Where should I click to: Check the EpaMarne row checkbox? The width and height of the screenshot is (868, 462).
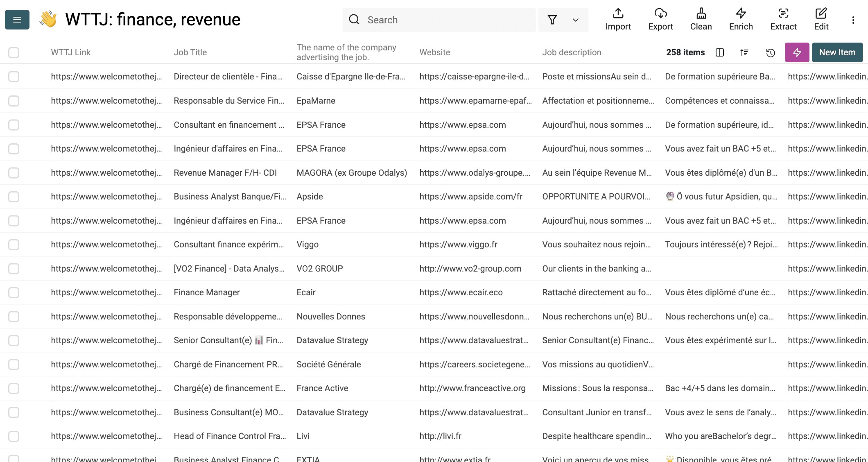(14, 101)
